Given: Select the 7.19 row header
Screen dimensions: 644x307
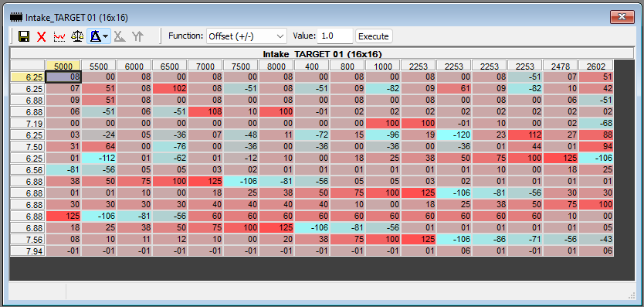Looking at the screenshot, I should click(28, 123).
